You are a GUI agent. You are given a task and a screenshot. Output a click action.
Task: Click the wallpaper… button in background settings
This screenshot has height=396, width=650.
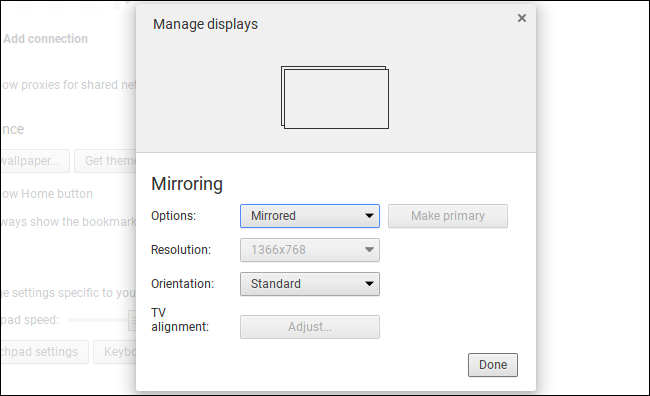[35, 161]
